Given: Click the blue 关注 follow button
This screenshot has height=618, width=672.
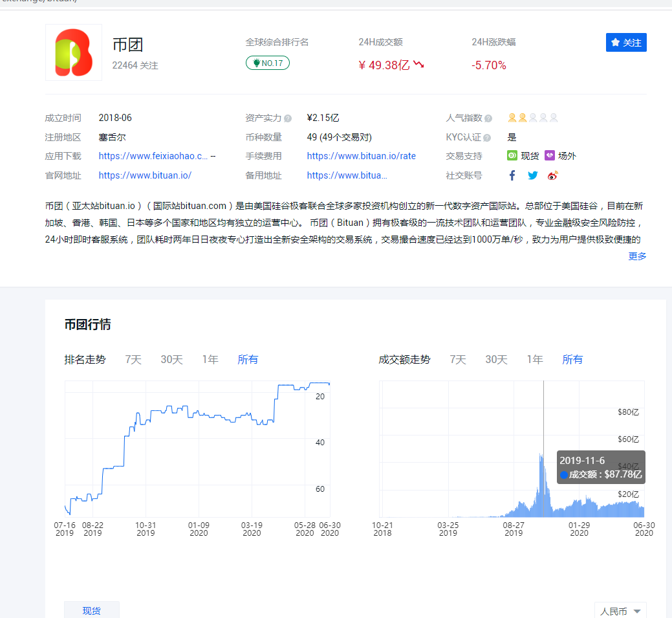Looking at the screenshot, I should click(x=626, y=43).
